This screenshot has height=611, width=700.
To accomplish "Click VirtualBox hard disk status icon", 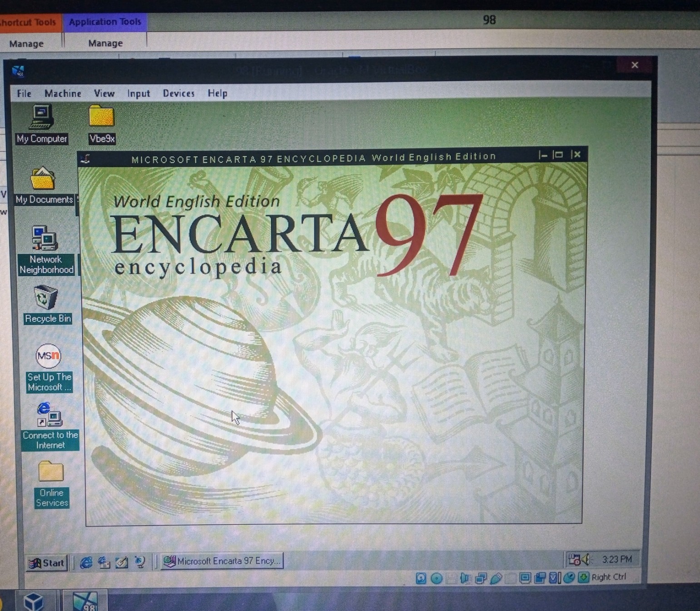I will click(421, 578).
